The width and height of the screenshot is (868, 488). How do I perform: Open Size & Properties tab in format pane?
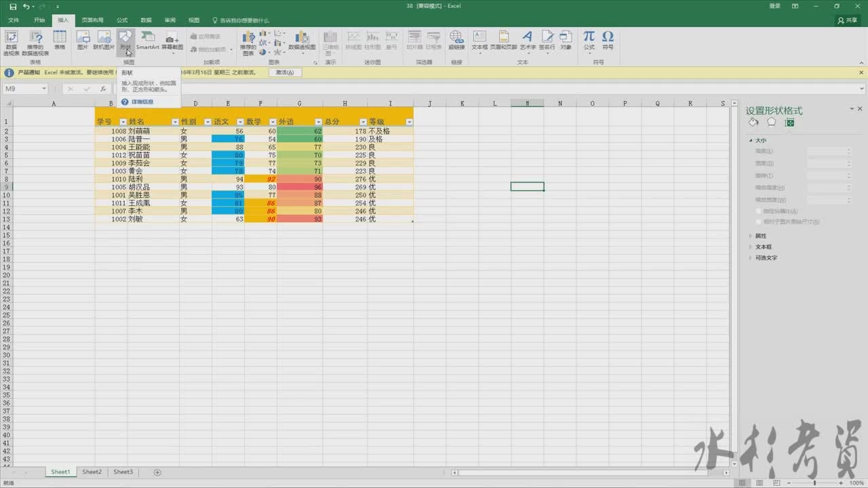(789, 122)
